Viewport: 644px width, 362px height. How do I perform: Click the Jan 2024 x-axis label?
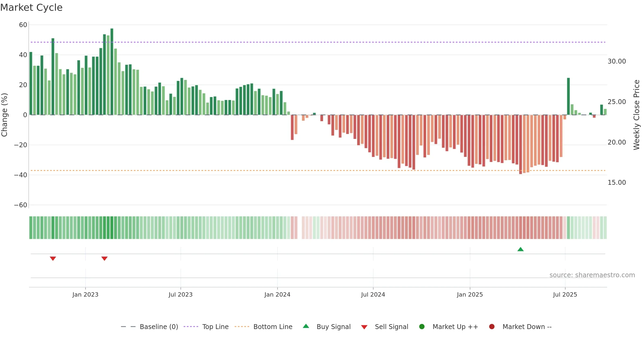tap(277, 295)
